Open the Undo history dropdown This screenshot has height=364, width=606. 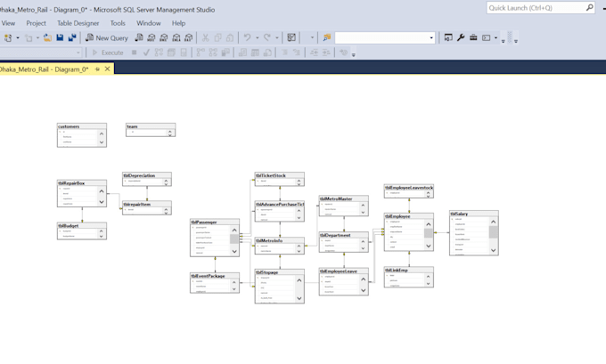click(x=257, y=38)
